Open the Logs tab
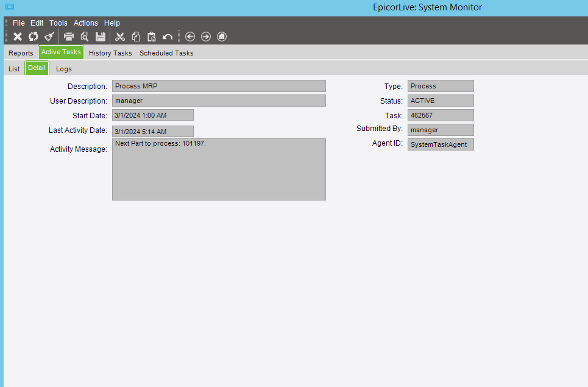Viewport: 588px width, 387px height. coord(63,68)
